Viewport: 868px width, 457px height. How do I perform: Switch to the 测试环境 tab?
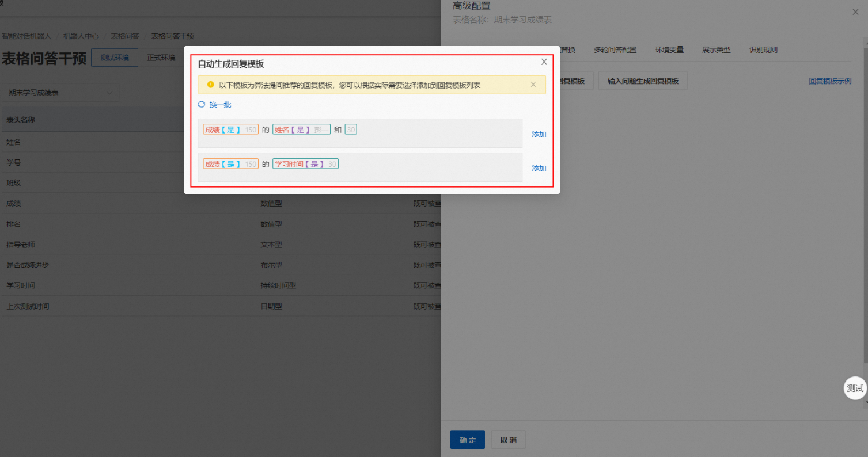pos(115,58)
